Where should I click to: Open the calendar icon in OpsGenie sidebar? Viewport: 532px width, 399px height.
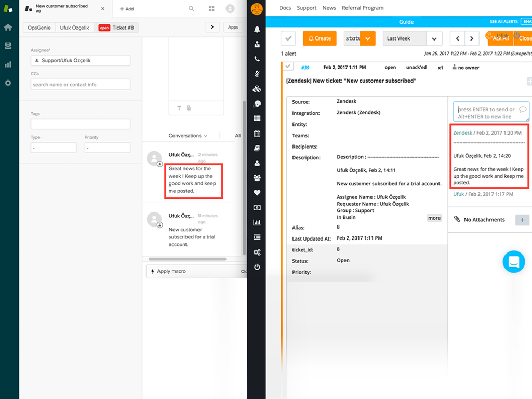click(x=257, y=134)
